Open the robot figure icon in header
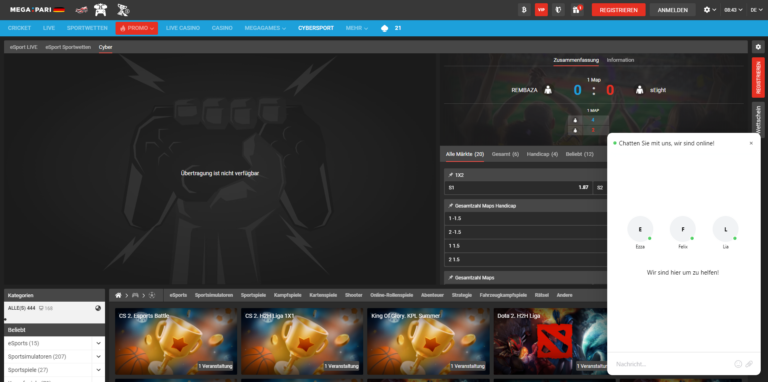 pos(122,9)
